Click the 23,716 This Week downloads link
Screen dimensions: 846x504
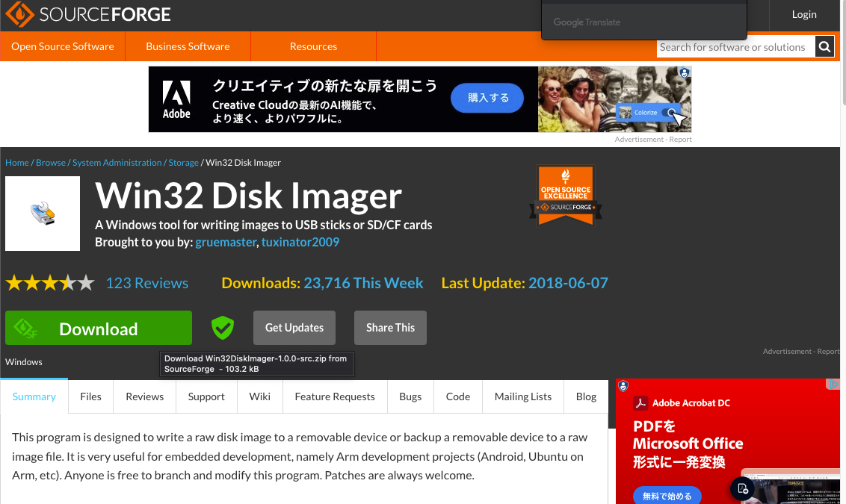click(363, 283)
